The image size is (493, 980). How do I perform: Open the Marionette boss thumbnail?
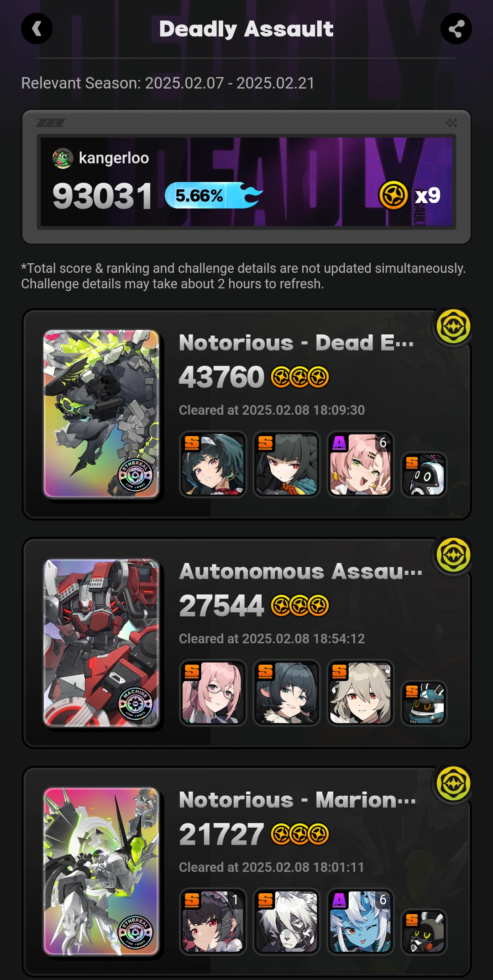coord(101,871)
